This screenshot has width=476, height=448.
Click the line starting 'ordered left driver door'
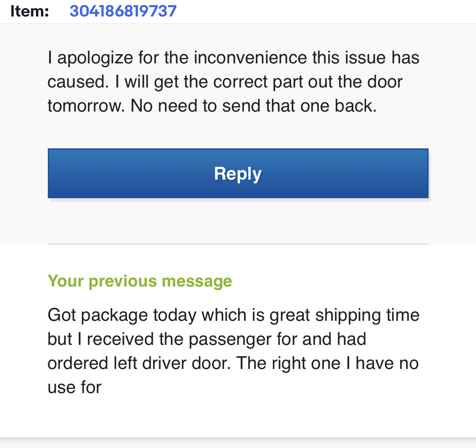[233, 363]
